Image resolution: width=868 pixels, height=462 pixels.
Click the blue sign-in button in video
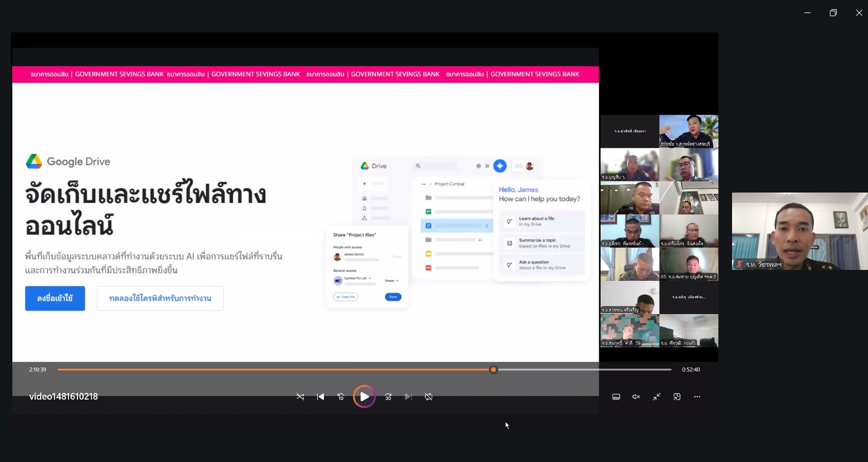(x=55, y=299)
